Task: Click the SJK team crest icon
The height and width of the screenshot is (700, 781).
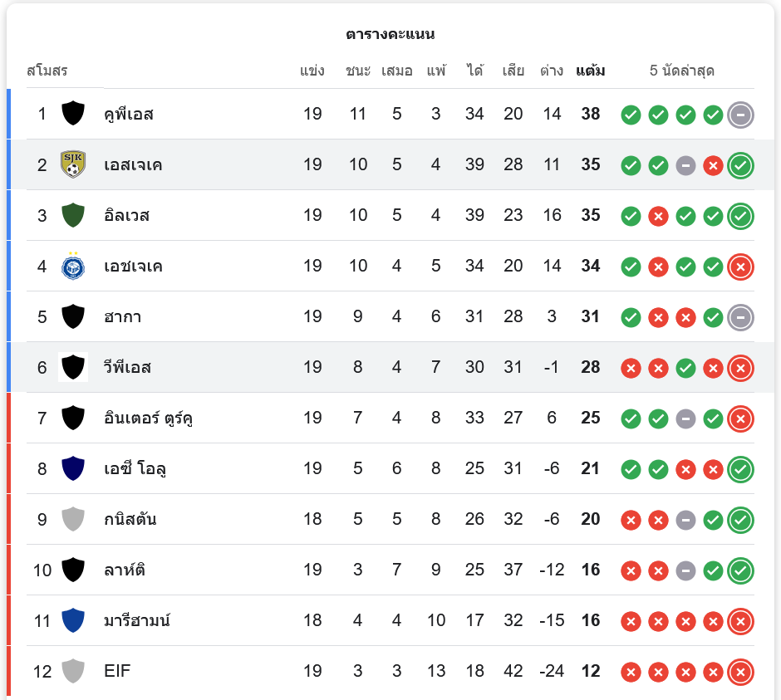Action: click(73, 164)
